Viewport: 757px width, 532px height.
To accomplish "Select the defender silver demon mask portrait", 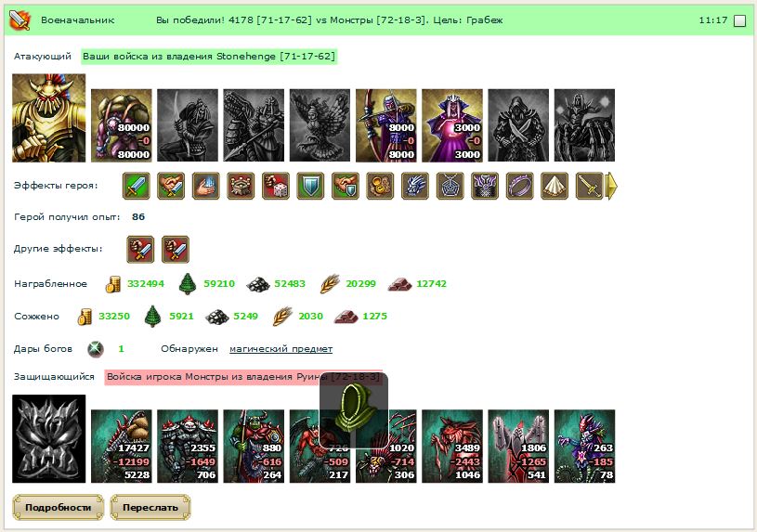I will pos(48,439).
